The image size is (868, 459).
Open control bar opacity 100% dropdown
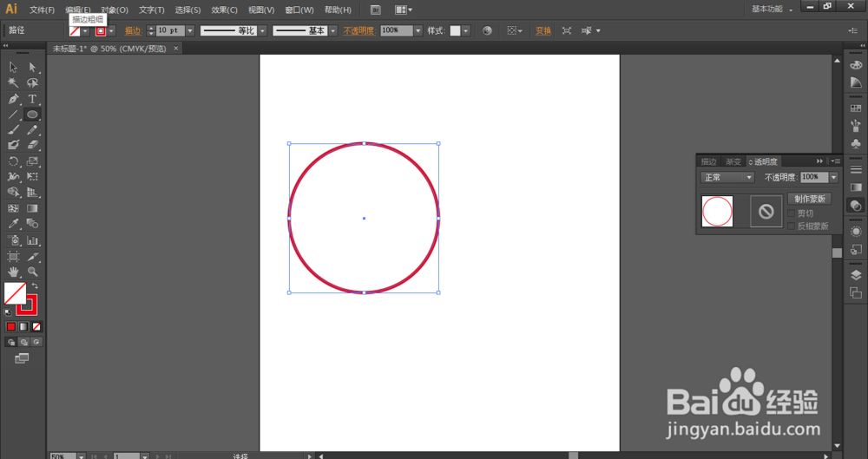coord(418,31)
